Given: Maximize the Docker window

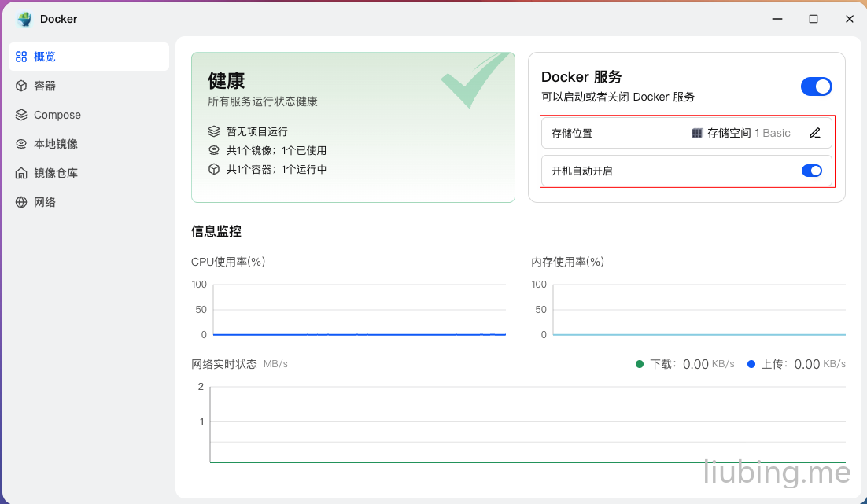Looking at the screenshot, I should 814,19.
